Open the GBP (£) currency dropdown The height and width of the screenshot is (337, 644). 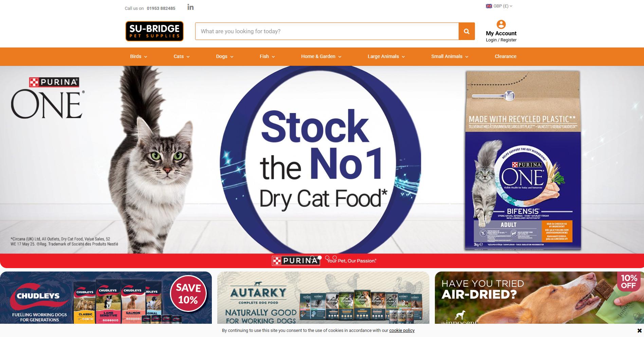pyautogui.click(x=499, y=6)
